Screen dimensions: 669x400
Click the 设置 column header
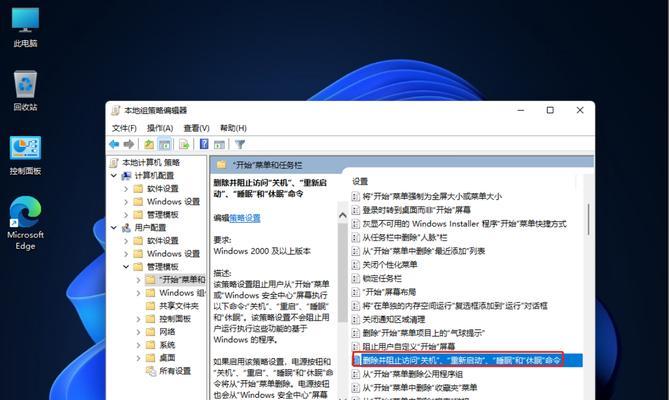(x=360, y=182)
